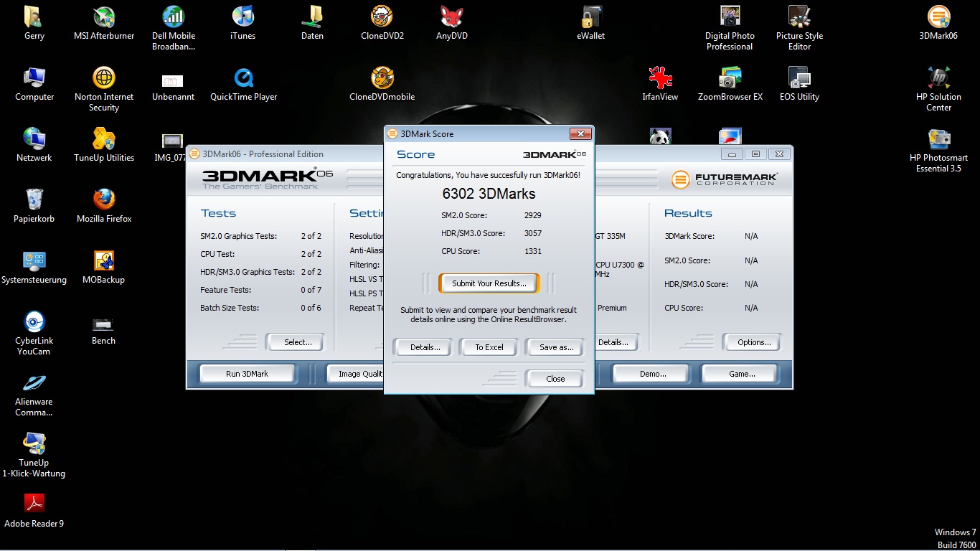The image size is (980, 551).
Task: Open Options under Results panel
Action: click(x=753, y=342)
